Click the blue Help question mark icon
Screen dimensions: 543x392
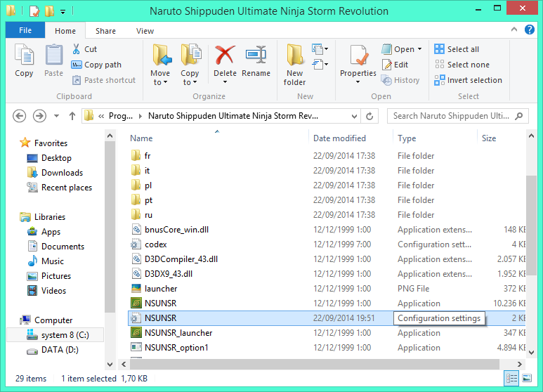coord(529,30)
